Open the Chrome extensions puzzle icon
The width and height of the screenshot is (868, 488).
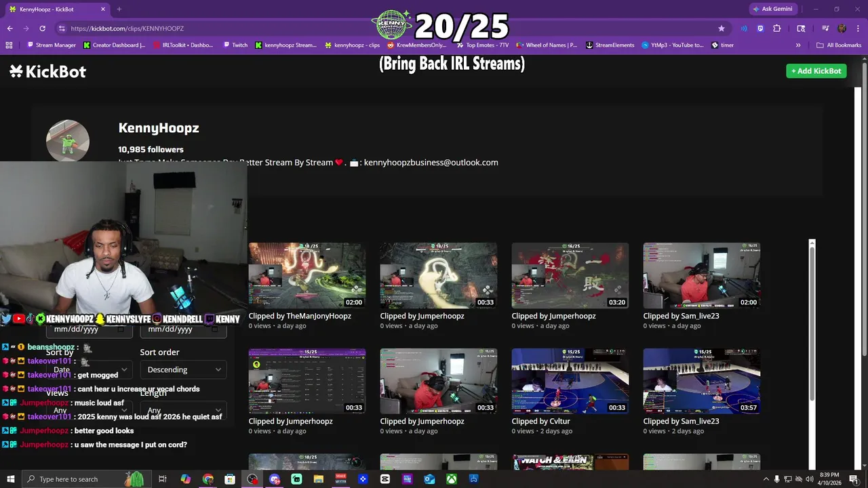click(777, 28)
